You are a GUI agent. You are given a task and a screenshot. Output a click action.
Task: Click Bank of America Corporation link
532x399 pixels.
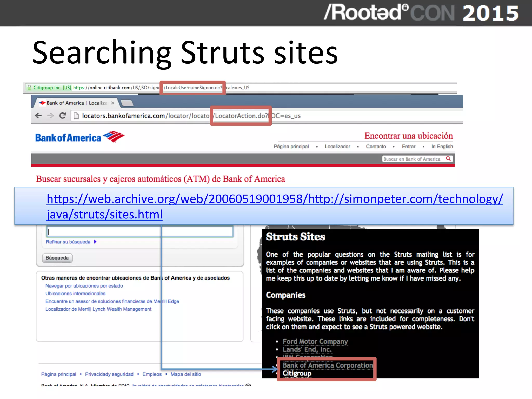pyautogui.click(x=328, y=365)
